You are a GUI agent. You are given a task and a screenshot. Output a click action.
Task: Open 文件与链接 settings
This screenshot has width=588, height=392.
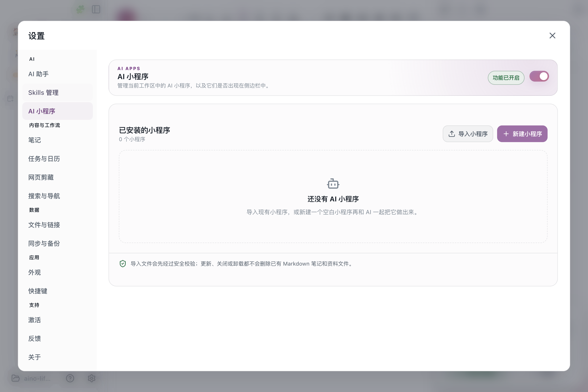tap(58, 225)
